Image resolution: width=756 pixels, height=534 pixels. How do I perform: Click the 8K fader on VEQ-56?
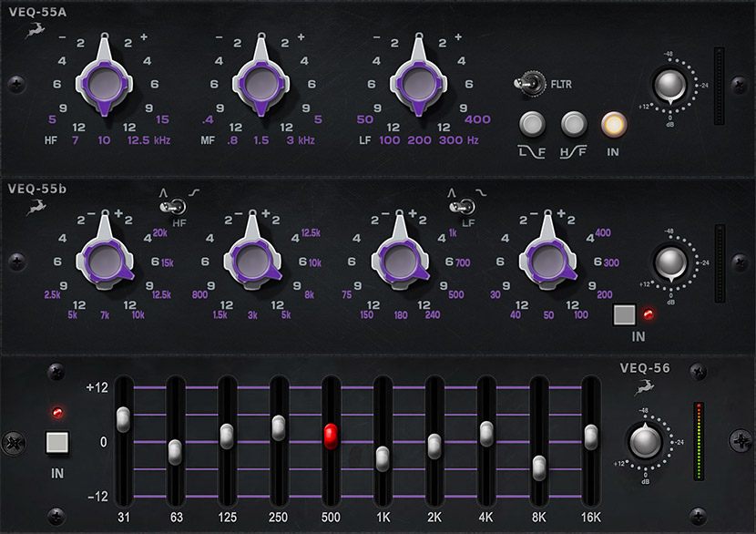pos(539,467)
